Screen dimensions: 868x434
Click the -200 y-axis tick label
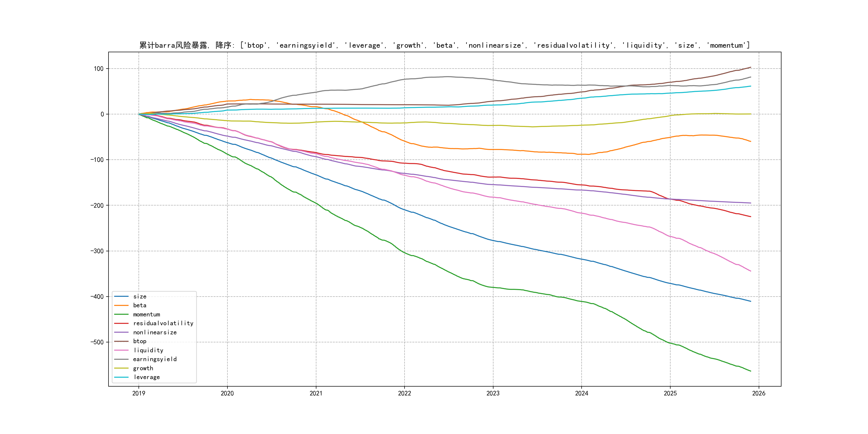[x=97, y=205]
